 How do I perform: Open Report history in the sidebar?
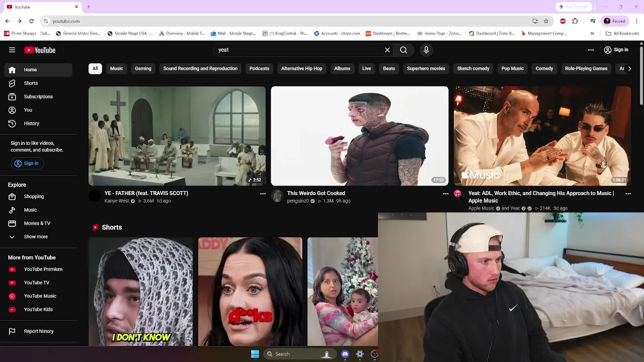[x=38, y=331]
